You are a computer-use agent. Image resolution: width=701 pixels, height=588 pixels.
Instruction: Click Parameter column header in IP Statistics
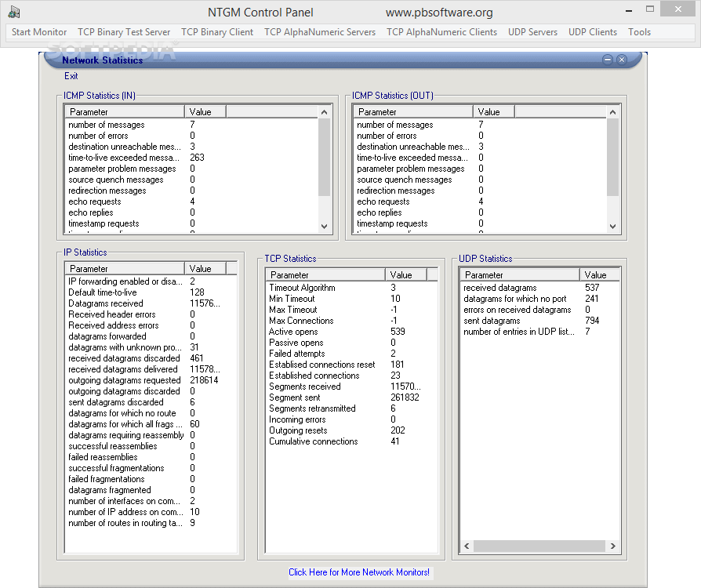[x=125, y=269]
